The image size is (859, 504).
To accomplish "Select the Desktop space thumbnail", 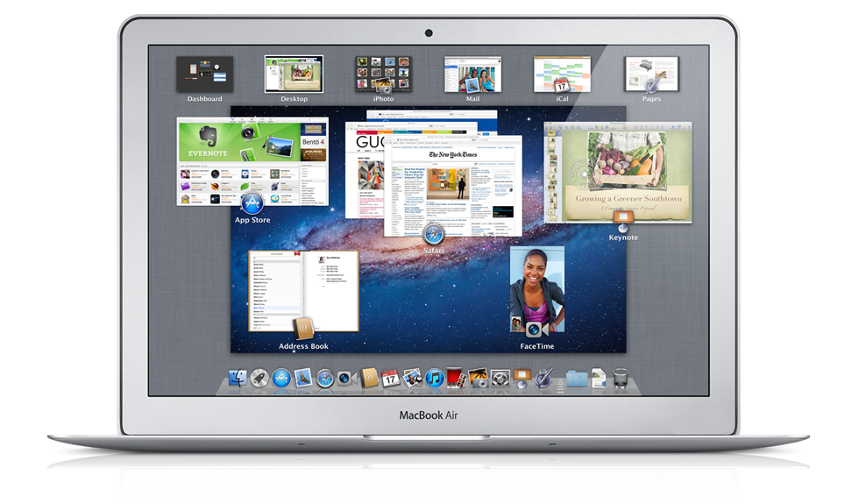I will (294, 74).
